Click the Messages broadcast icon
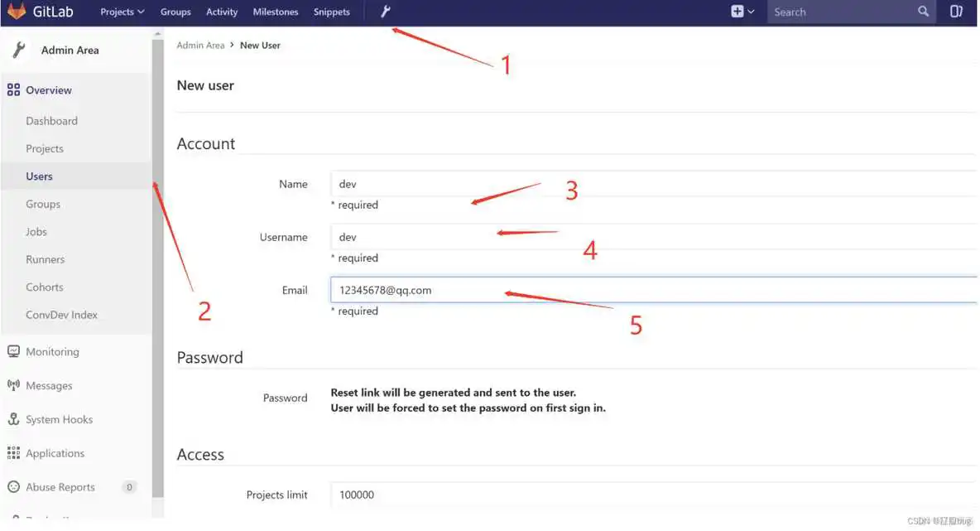The width and height of the screenshot is (980, 531). pyautogui.click(x=13, y=385)
